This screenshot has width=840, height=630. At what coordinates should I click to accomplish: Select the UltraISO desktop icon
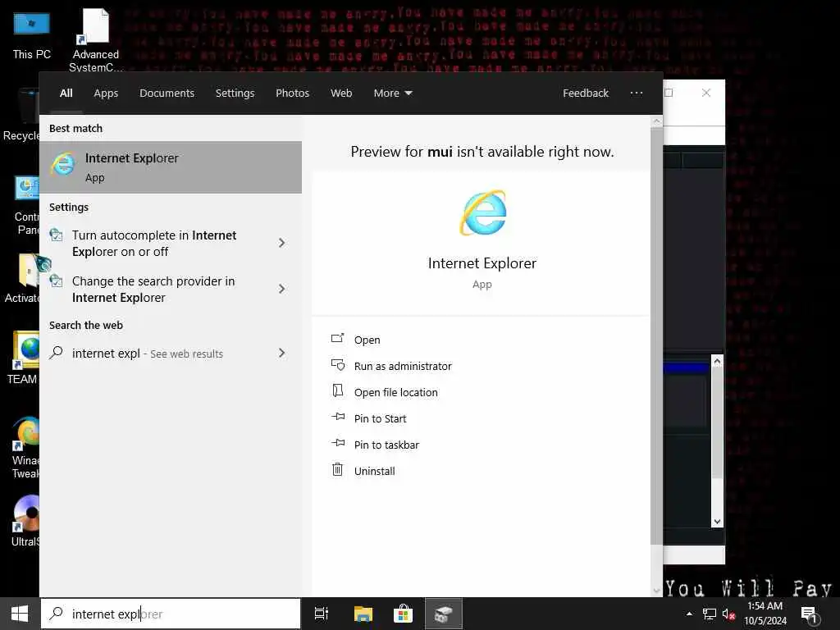click(x=25, y=521)
